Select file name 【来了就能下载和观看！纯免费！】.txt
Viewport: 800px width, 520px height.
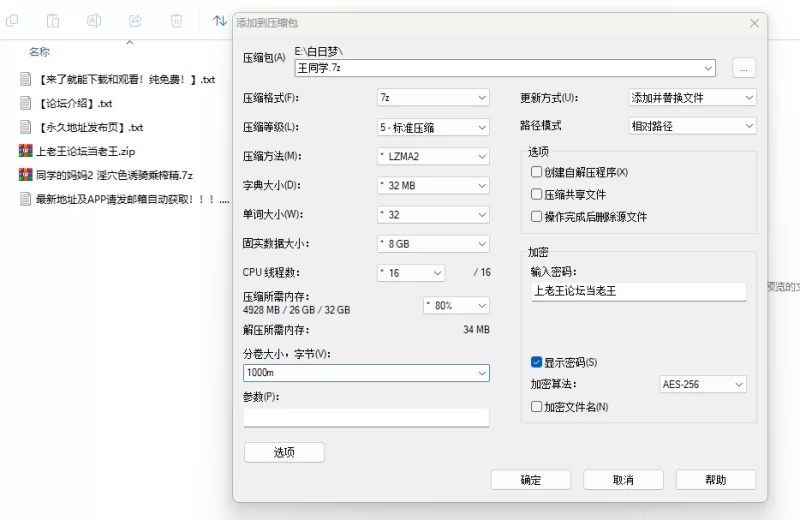click(126, 79)
